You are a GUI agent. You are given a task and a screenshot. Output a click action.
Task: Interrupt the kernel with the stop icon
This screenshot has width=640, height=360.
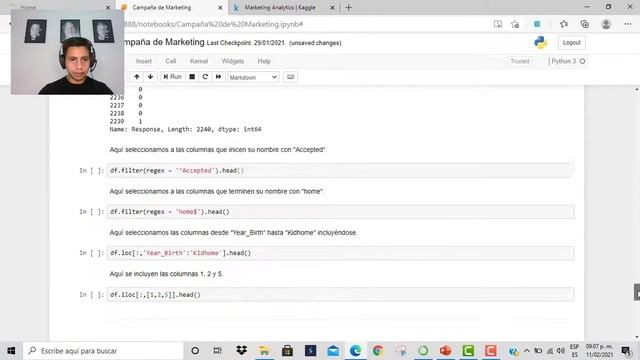pos(192,77)
